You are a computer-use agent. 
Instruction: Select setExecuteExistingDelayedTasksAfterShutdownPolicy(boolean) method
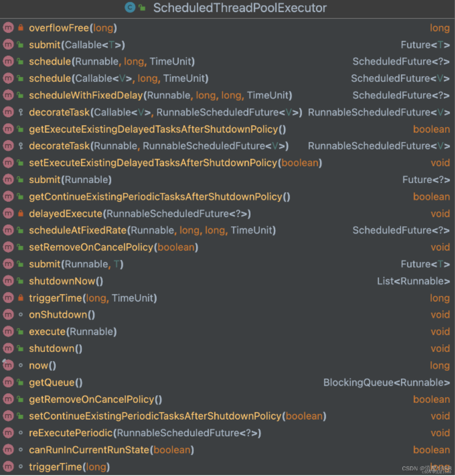tap(176, 163)
